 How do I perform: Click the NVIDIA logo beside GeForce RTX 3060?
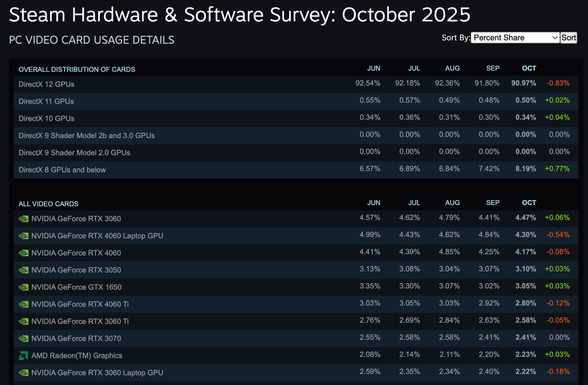[23, 219]
